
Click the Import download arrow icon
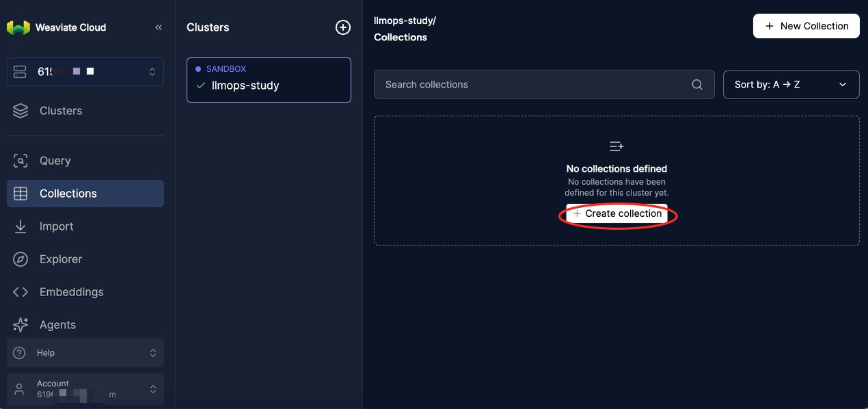21,226
